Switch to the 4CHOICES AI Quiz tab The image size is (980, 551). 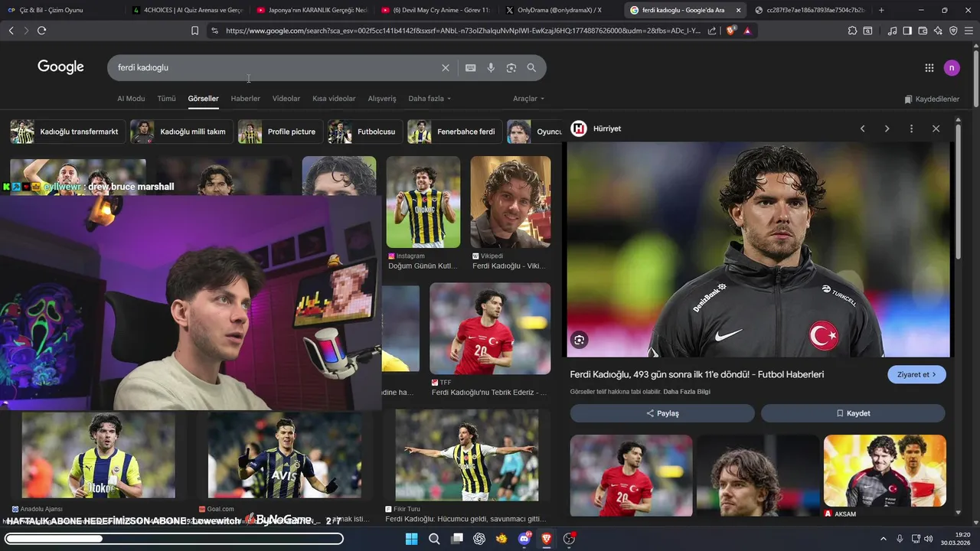point(187,10)
